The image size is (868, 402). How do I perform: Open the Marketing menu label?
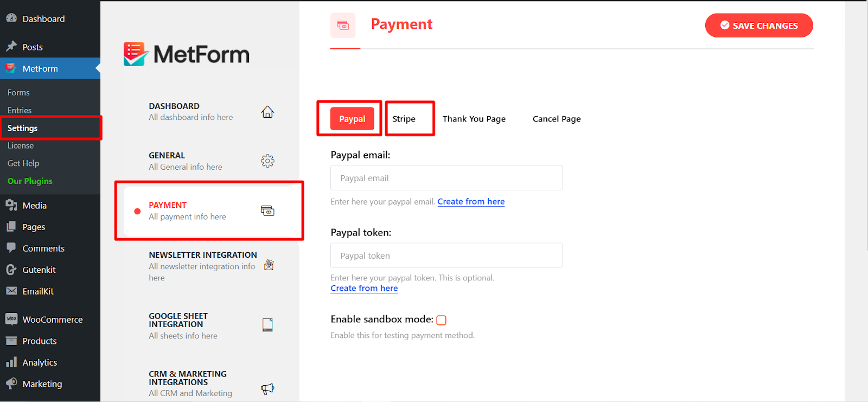[42, 384]
